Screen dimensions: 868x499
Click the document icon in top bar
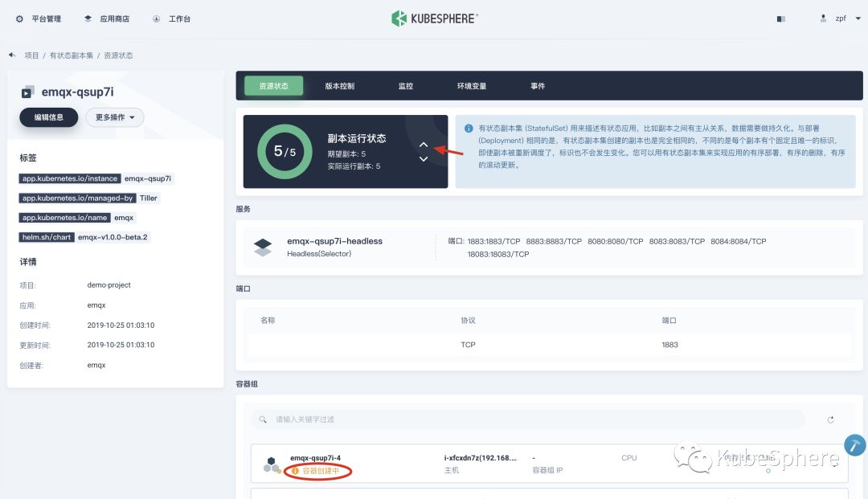point(780,18)
